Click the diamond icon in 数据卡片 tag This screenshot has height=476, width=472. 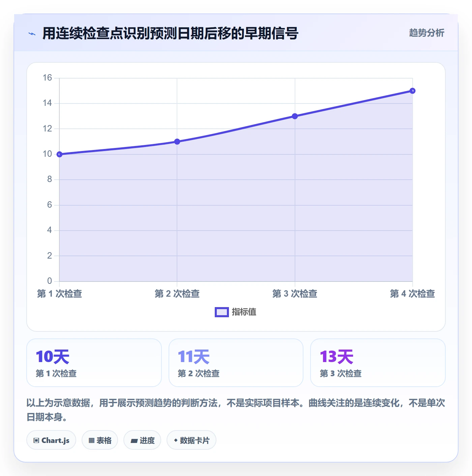pyautogui.click(x=176, y=440)
